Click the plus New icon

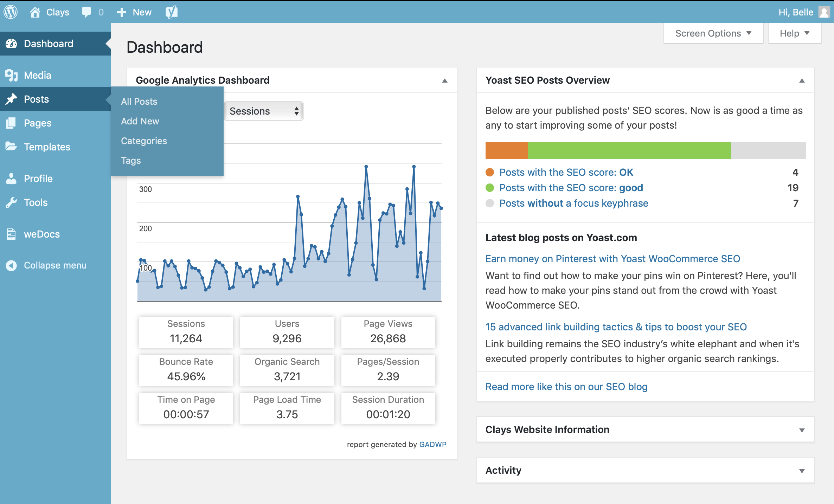tap(121, 12)
